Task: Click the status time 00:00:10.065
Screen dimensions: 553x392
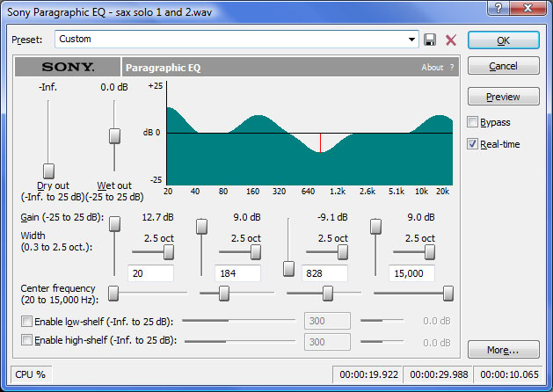Action: click(x=509, y=374)
